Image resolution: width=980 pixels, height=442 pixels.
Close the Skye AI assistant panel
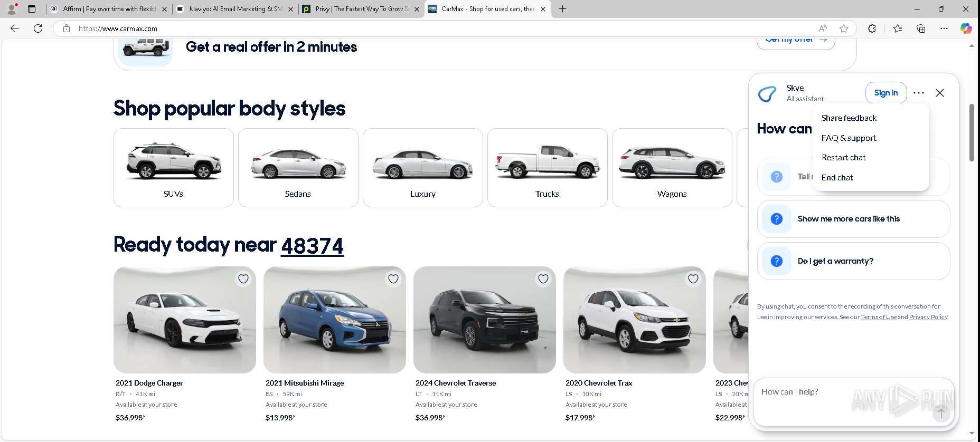(940, 93)
